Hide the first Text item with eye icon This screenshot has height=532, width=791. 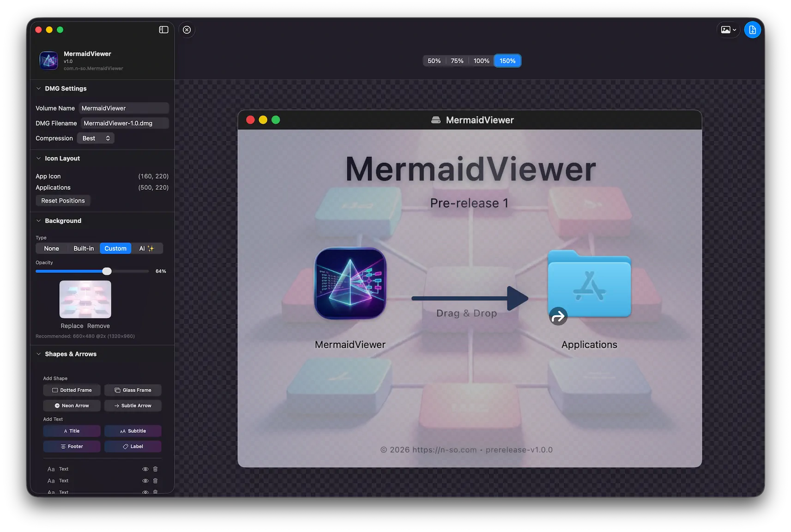pos(145,469)
